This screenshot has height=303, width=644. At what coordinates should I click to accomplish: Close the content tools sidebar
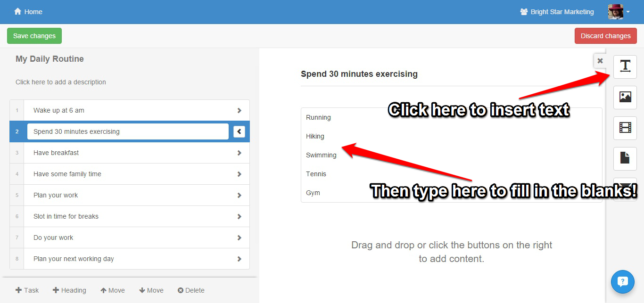tap(600, 61)
